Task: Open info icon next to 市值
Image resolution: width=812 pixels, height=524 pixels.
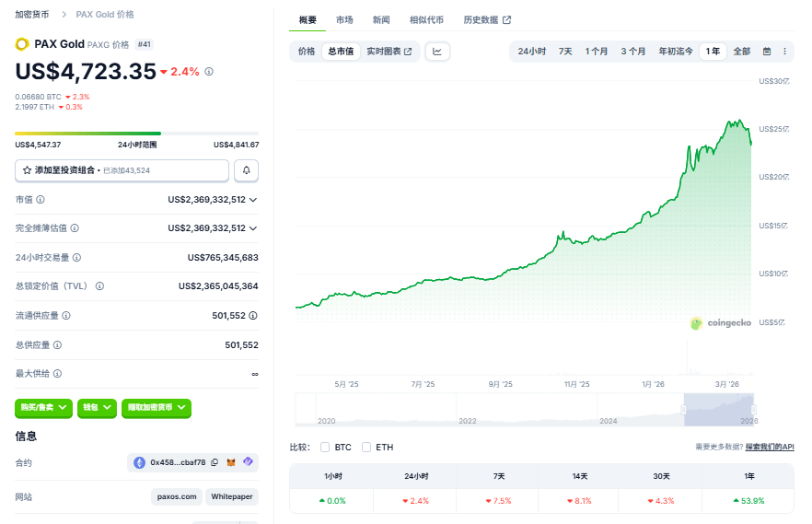Action: click(41, 199)
